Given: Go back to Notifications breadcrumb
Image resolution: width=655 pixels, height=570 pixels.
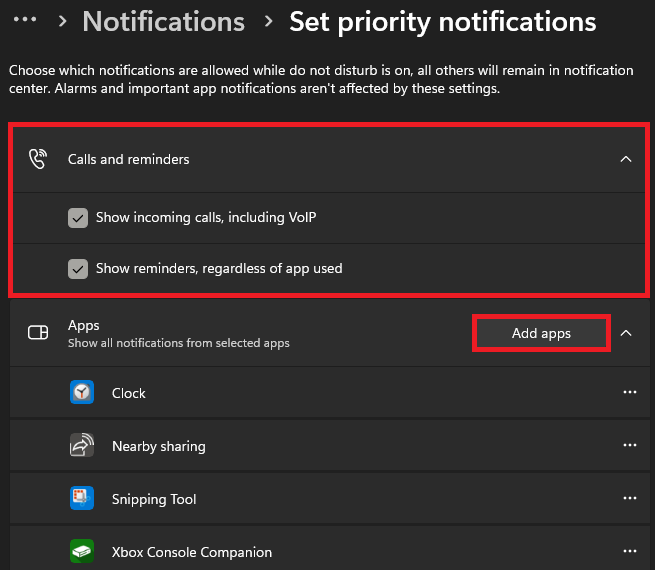Looking at the screenshot, I should [x=163, y=22].
